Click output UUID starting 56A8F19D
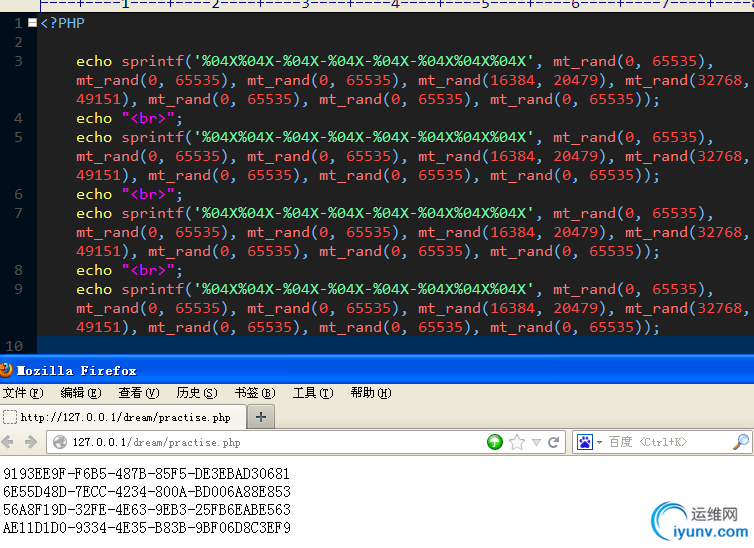 [x=147, y=510]
